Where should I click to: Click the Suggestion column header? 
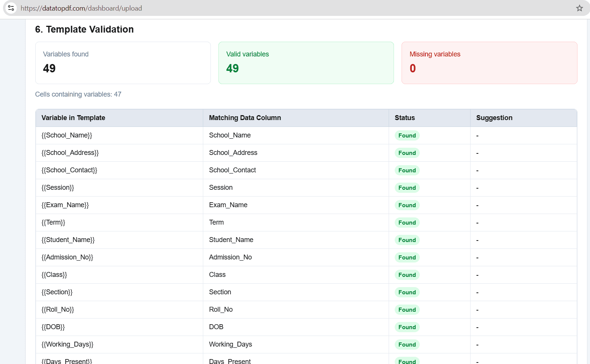pos(524,118)
